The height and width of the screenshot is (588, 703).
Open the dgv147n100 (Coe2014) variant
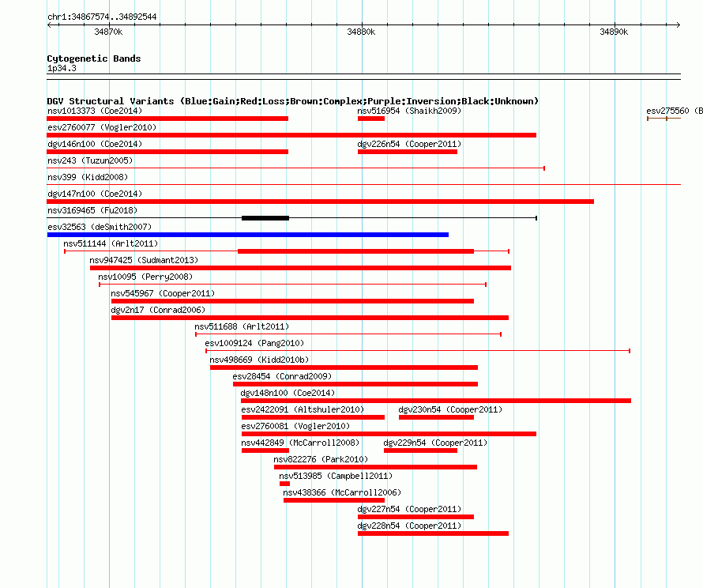95,194
